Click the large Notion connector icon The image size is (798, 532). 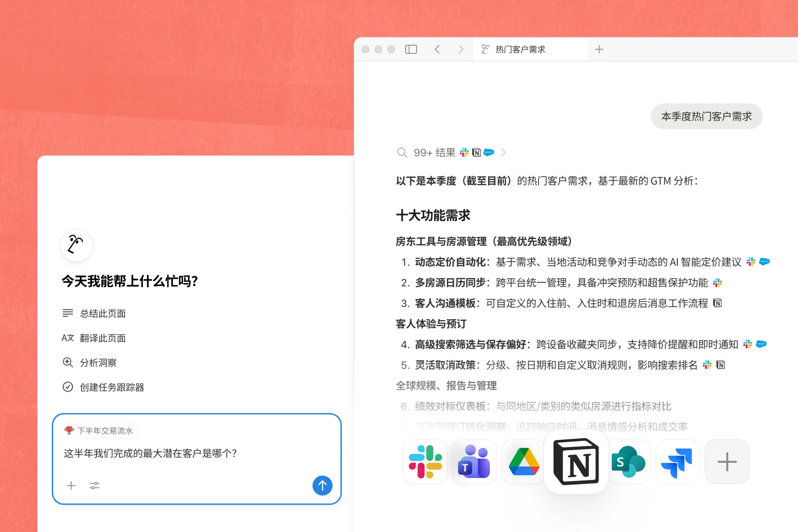tap(576, 462)
